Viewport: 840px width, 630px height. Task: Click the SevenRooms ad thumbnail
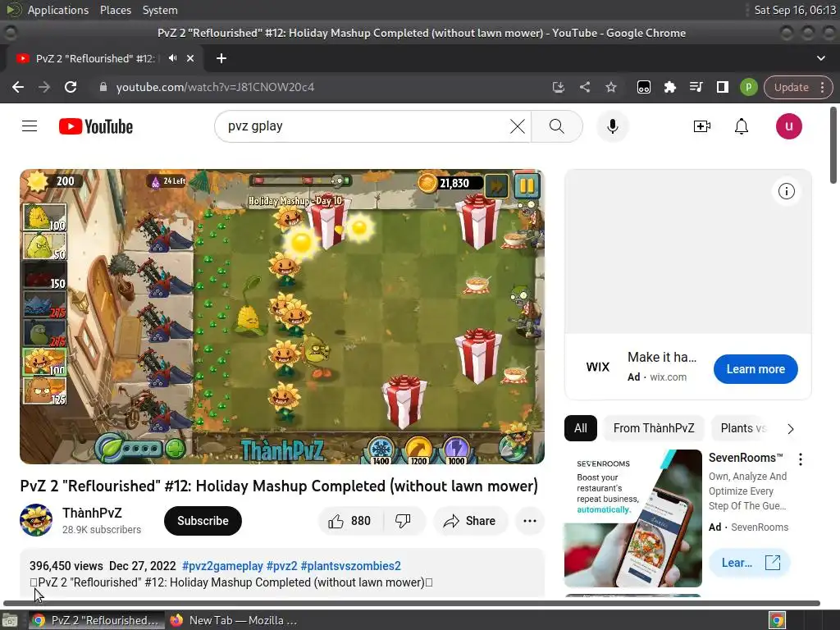point(632,518)
